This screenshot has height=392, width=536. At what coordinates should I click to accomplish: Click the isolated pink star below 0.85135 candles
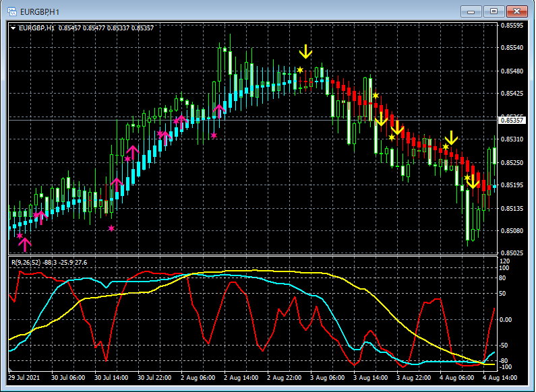pos(111,229)
